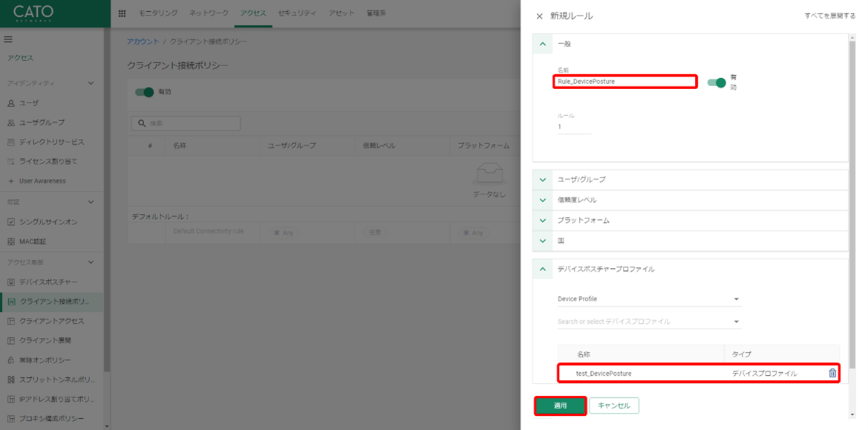Expand the 国 section
Viewport: 868px width, 430px height.
click(x=543, y=241)
